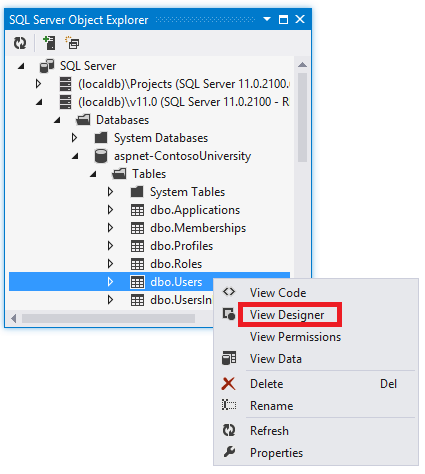Select Rename in the context menu
Image resolution: width=425 pixels, height=474 pixels.
point(272,406)
